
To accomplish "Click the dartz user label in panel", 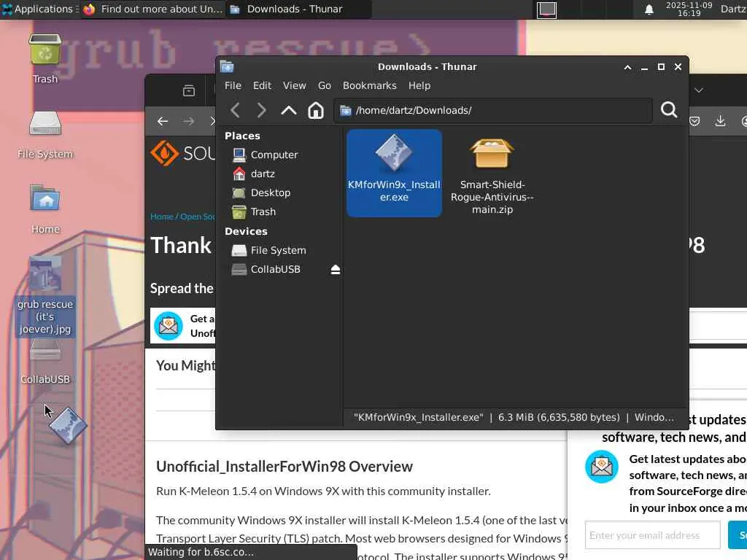I will click(x=732, y=9).
